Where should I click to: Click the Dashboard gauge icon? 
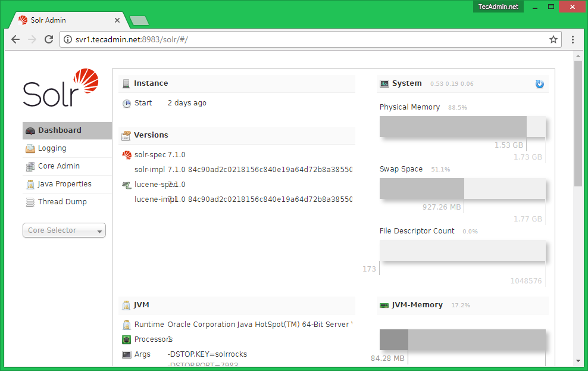[x=30, y=130]
